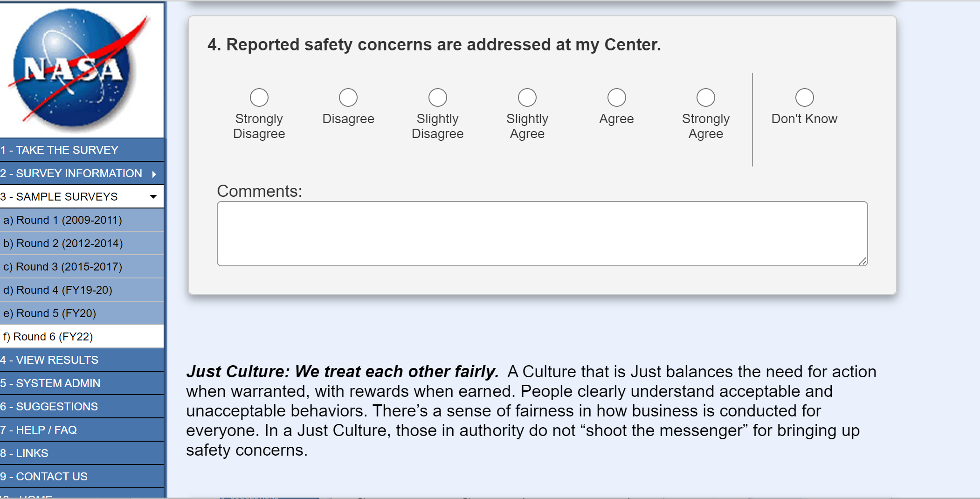Open the View Results menu item
Screen dimensions: 980x499
click(49, 360)
